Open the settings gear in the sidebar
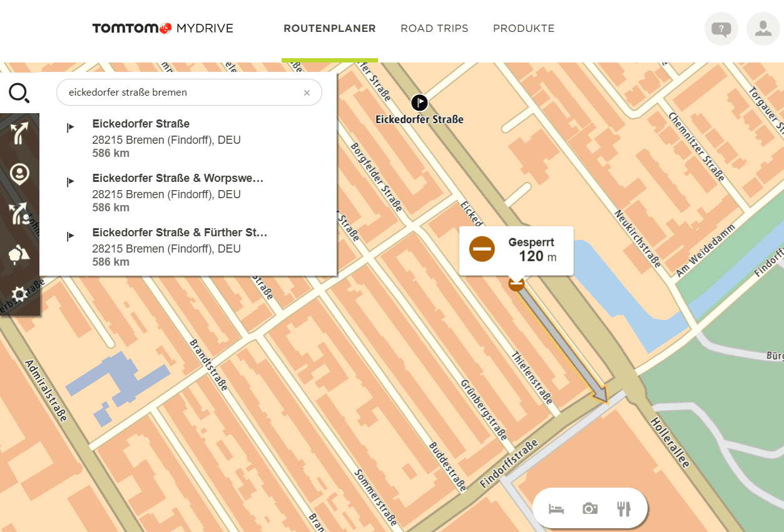Screen dimensions: 784x532 tap(19, 294)
